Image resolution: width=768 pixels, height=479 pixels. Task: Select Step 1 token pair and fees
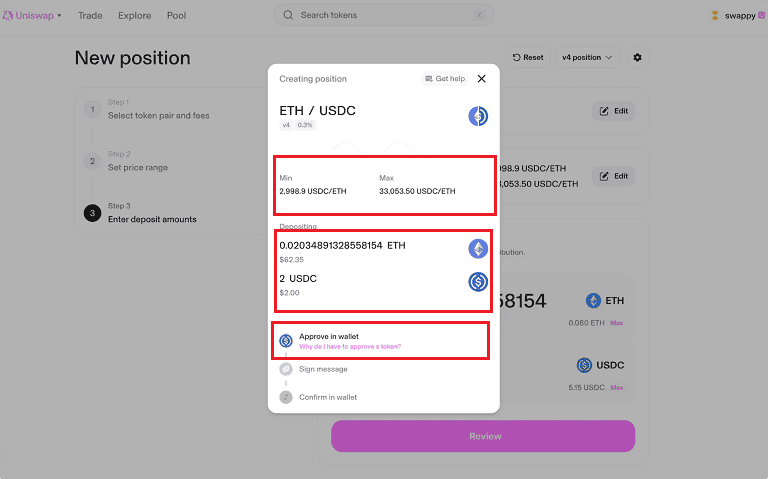147,109
